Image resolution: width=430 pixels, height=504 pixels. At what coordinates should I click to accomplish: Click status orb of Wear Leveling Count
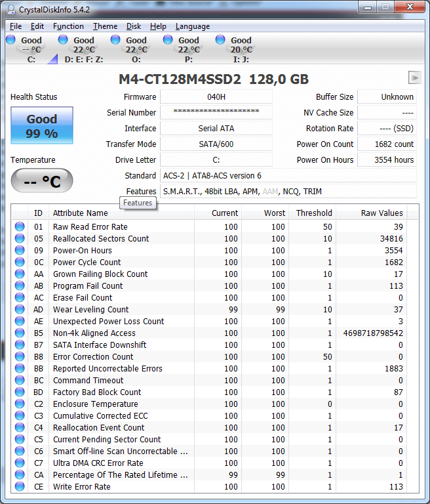[20, 309]
